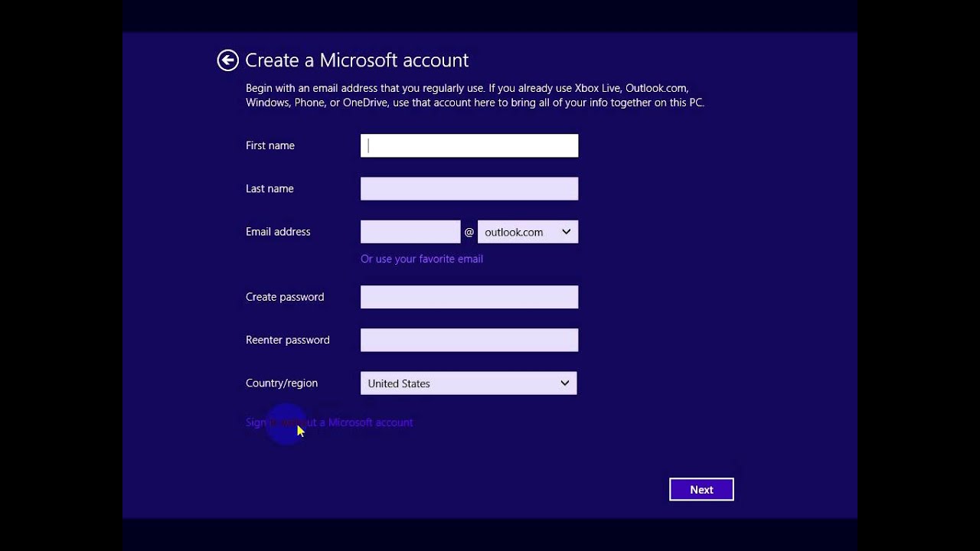
Task: Click the 'Email address' label
Action: point(278,232)
